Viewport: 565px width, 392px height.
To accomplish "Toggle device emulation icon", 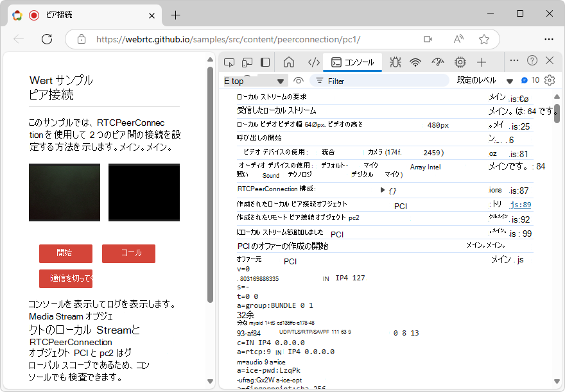I will [x=247, y=62].
